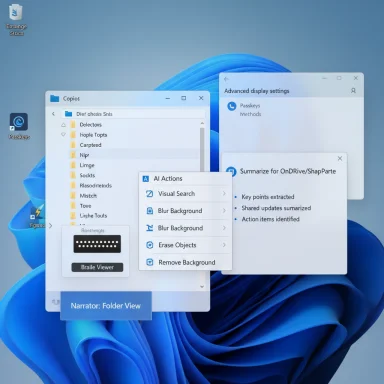Select the highlighted Nipr row
The height and width of the screenshot is (384, 384).
[133, 155]
